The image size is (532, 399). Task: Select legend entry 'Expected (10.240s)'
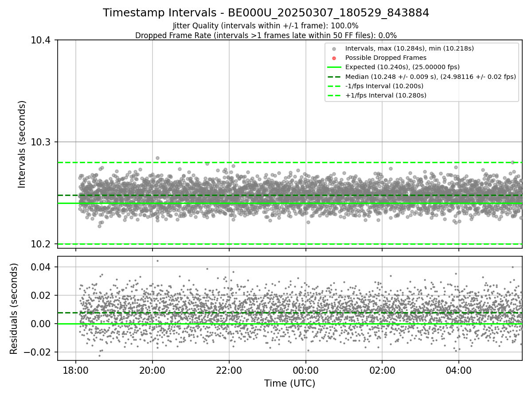(402, 67)
